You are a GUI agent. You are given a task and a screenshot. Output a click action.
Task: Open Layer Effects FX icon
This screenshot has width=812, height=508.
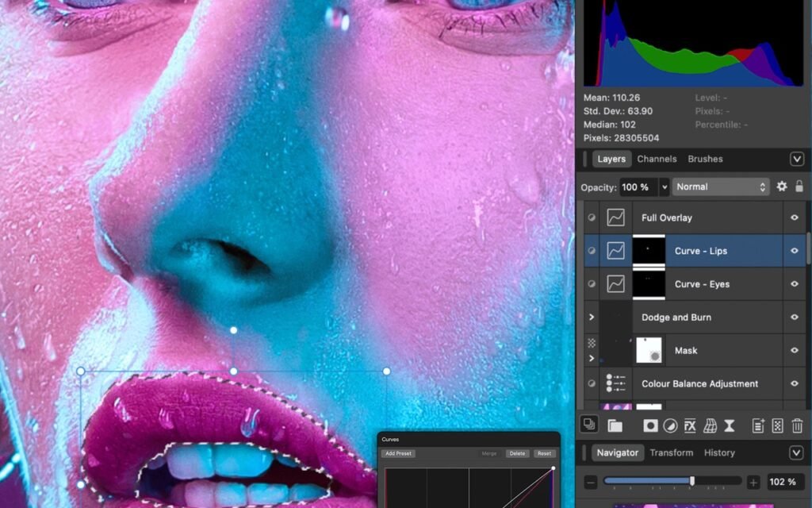click(x=690, y=426)
